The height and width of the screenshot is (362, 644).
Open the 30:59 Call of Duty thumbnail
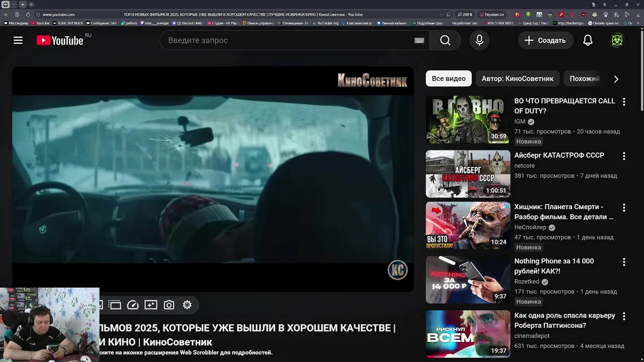pos(468,120)
